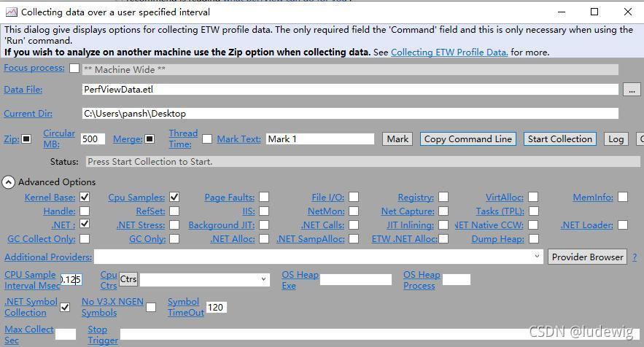Enable the Handle checkbox
The height and width of the screenshot is (347, 644).
point(85,211)
